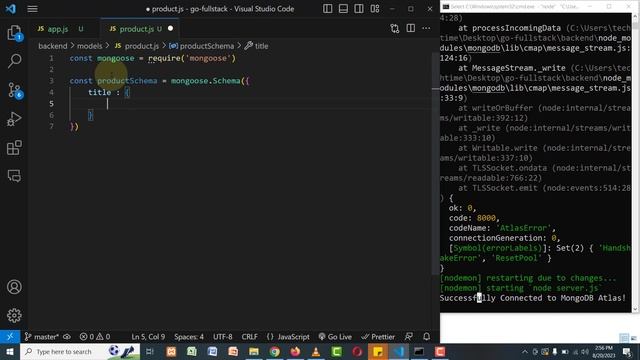The height and width of the screenshot is (360, 640).
Task: Click the Synchronize Changes cloud icon
Action: pyautogui.click(x=67, y=337)
